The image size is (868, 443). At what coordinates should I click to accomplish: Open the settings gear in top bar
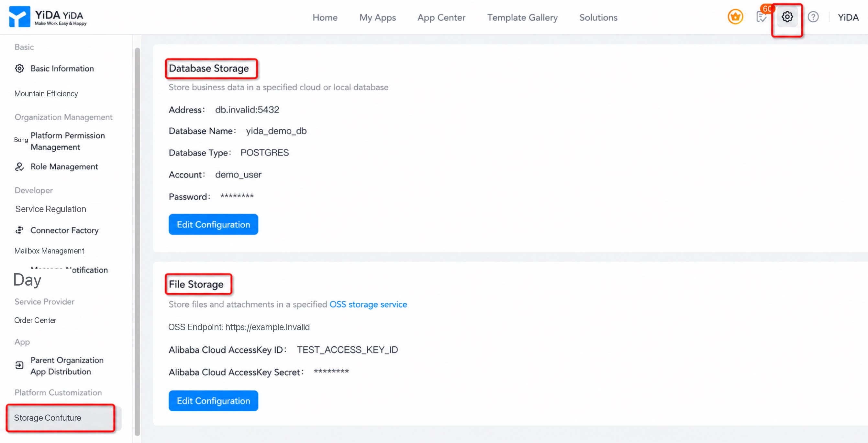(x=787, y=17)
